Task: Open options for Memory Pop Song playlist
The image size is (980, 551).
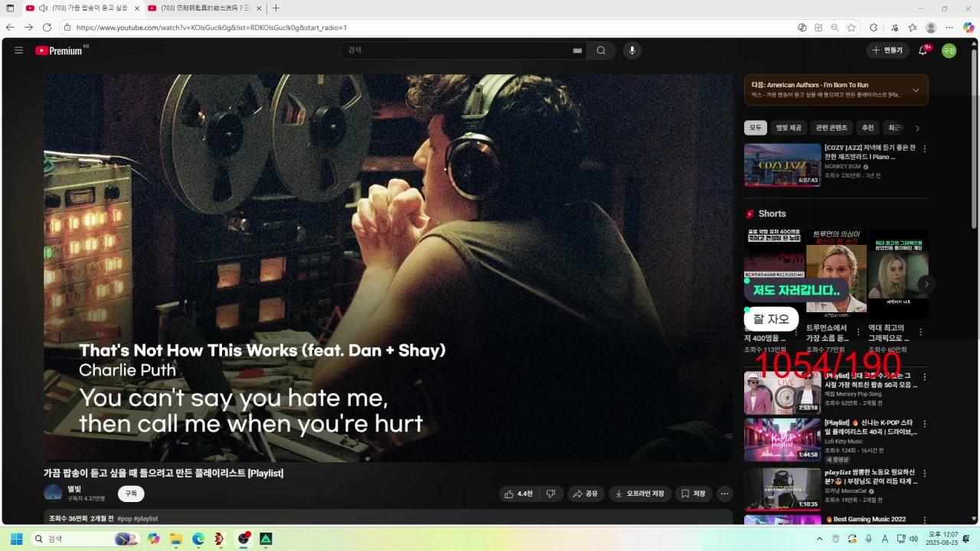Action: pos(924,377)
